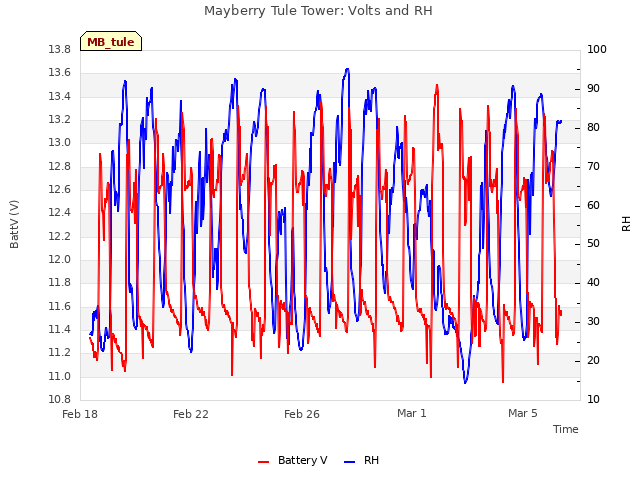Click the 12.8 voltage tick label
Screen dimensions: 640x480
(x=59, y=166)
